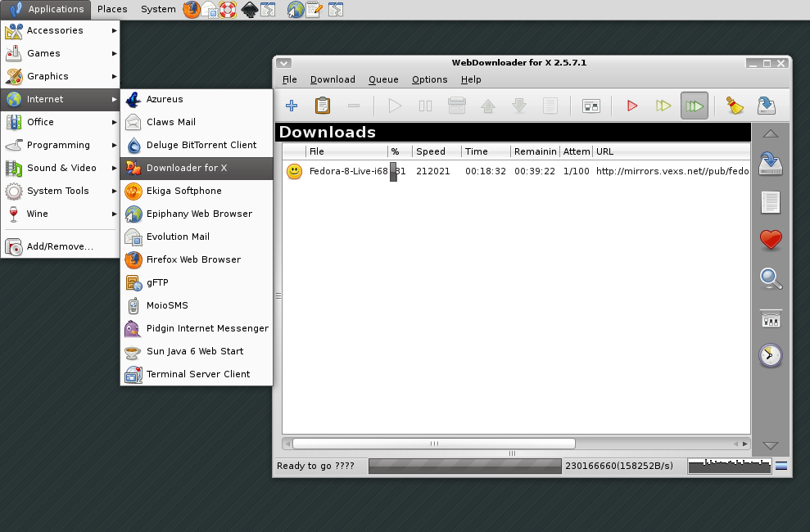Select the red single-arrow low speed toggle
The height and width of the screenshot is (532, 810).
632,106
